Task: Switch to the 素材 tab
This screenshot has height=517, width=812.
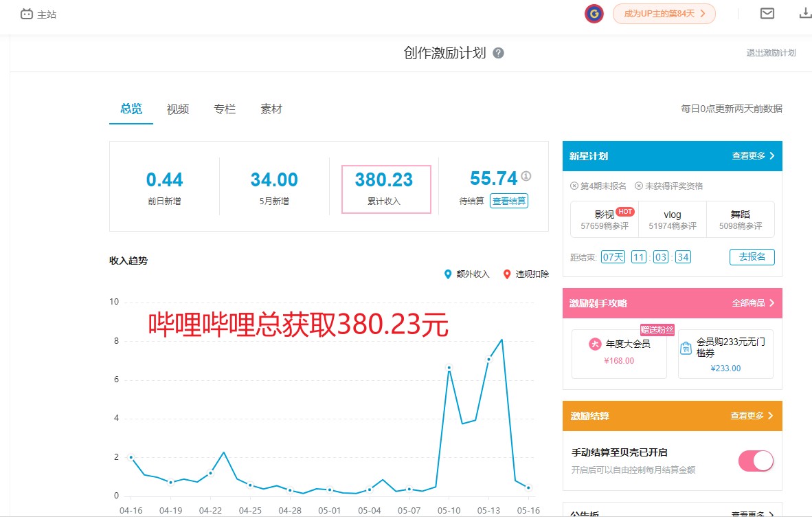Action: point(271,109)
